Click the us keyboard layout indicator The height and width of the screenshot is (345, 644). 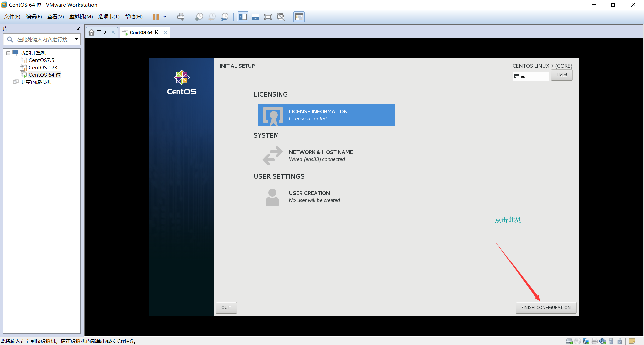click(x=530, y=76)
